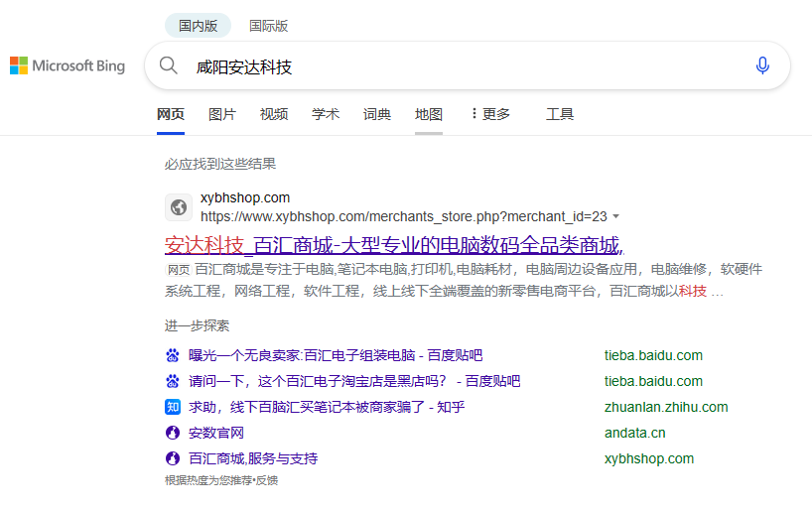Open 曝光一个无良卖家 百度贴吧 link

[x=336, y=355]
